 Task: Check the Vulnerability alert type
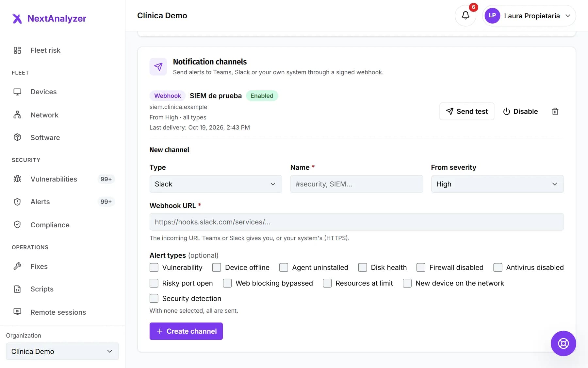[154, 268]
